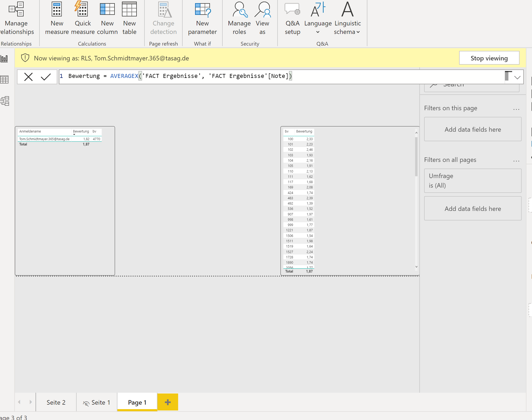This screenshot has width=532, height=420.
Task: Click the Bewertung header in right table
Action: 304,131
